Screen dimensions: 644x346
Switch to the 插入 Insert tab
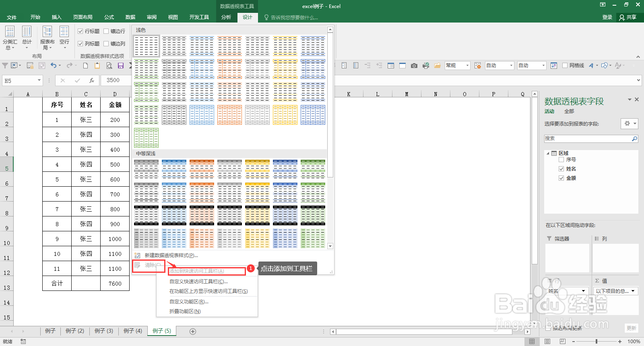coord(57,17)
